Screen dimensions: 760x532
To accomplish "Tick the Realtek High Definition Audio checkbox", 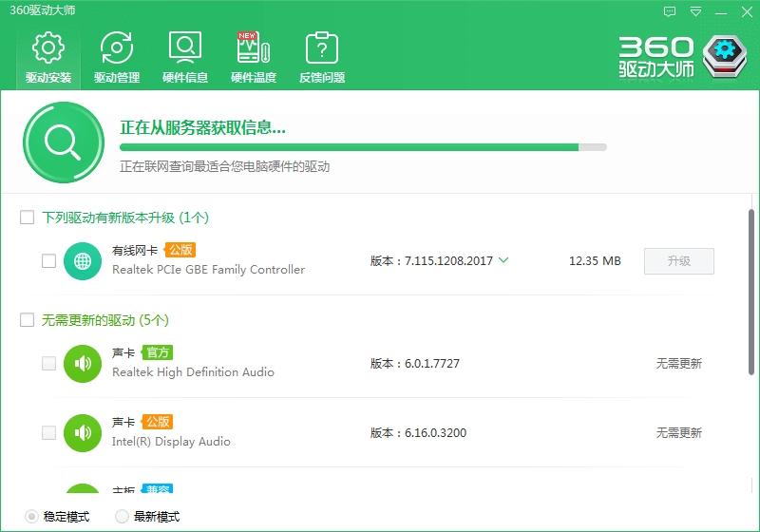I will pyautogui.click(x=49, y=364).
